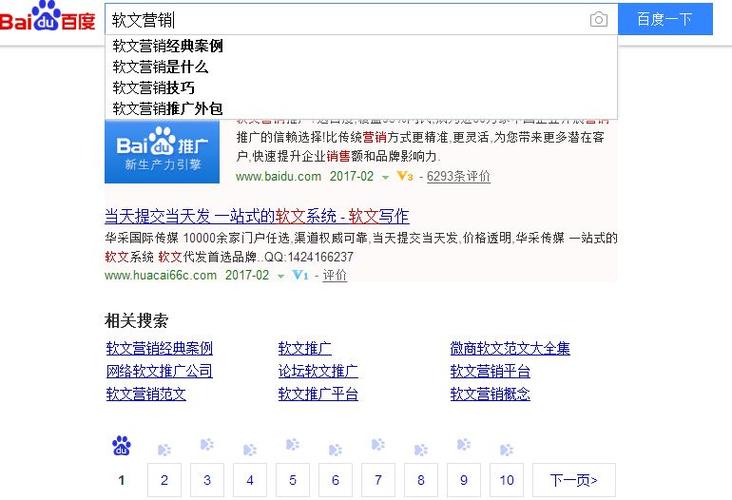This screenshot has height=500, width=732.
Task: Select suggestion 软文营销经典案例
Action: pyautogui.click(x=361, y=46)
